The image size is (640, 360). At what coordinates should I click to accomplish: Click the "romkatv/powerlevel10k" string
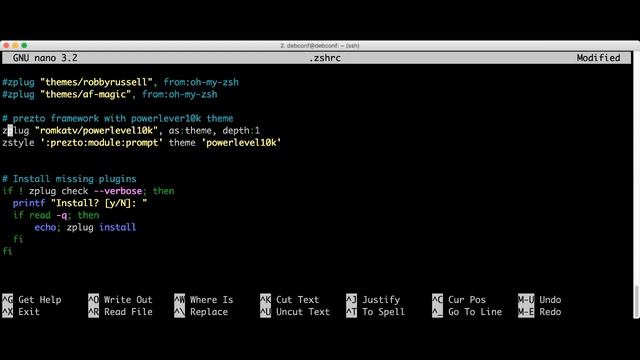[x=96, y=131]
